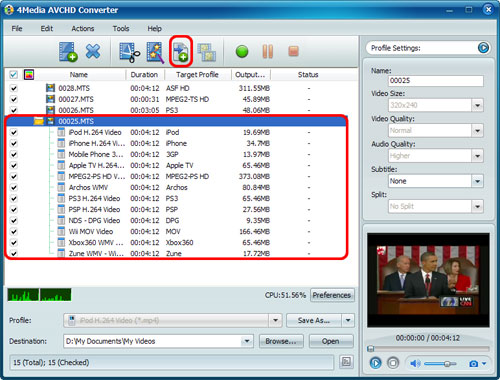Click the Add File toolbar icon

(68, 51)
